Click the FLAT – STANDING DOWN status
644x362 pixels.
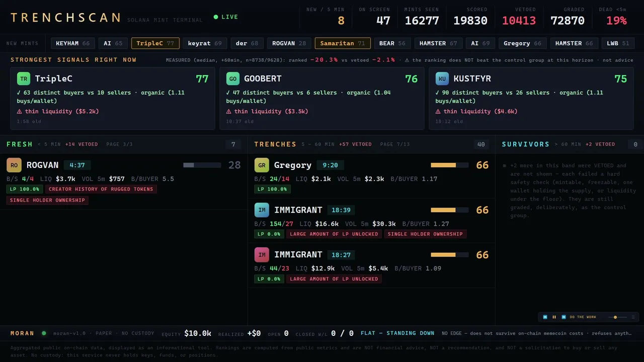[397, 333]
